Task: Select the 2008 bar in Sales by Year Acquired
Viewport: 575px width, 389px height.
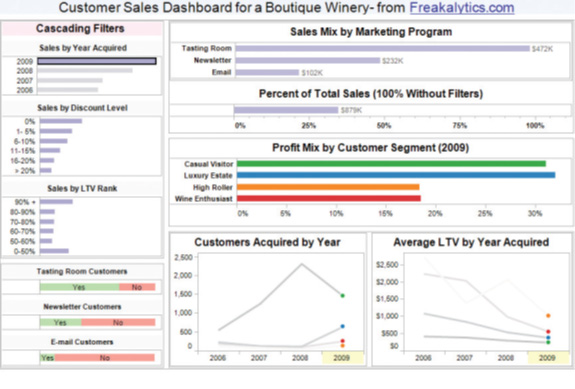Action: point(85,70)
